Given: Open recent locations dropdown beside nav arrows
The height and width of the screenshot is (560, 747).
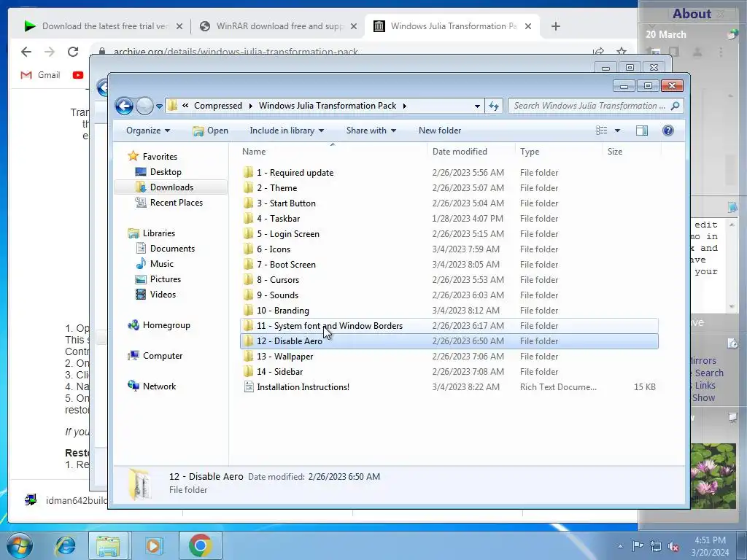Looking at the screenshot, I should 159,106.
